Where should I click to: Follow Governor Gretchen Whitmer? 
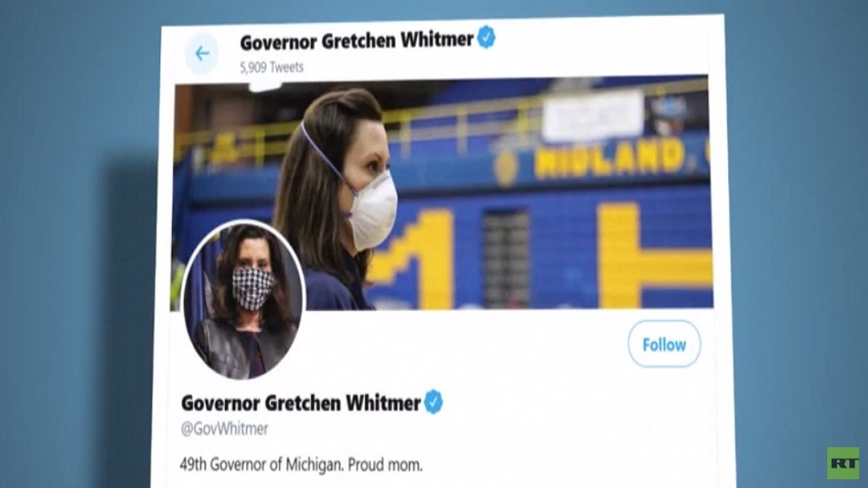[663, 345]
